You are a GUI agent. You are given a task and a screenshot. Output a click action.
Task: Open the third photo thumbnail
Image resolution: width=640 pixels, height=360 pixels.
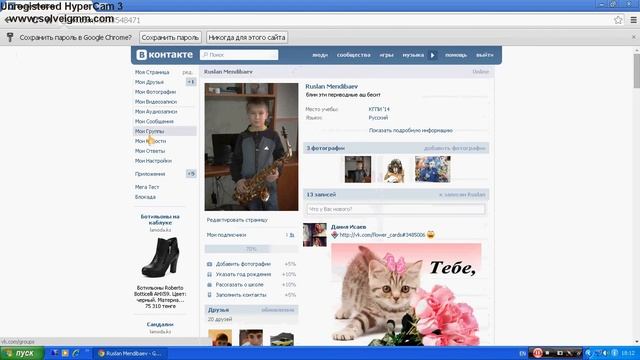433,169
